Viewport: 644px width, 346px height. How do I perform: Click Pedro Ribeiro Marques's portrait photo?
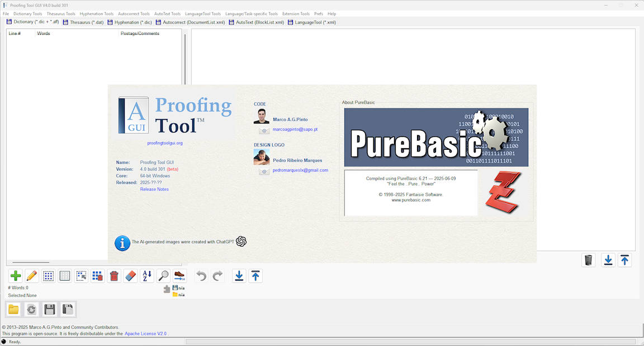pos(261,157)
